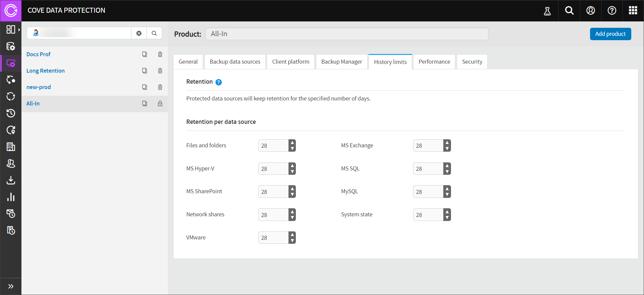Open the lab flask experimental features icon

[547, 11]
